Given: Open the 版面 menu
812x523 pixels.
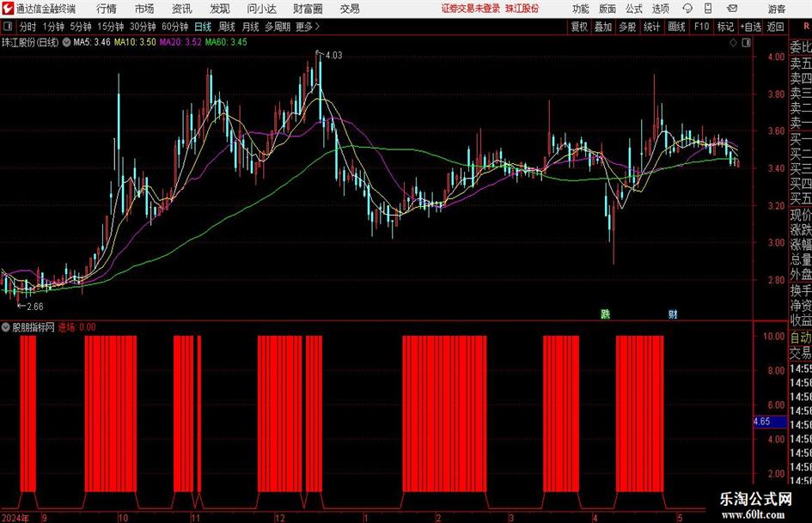Looking at the screenshot, I should [x=607, y=9].
